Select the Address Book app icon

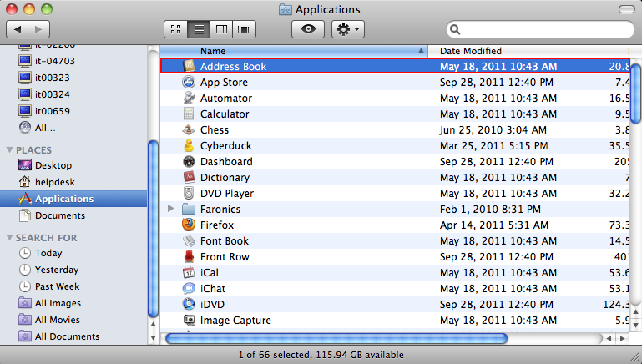coord(189,66)
